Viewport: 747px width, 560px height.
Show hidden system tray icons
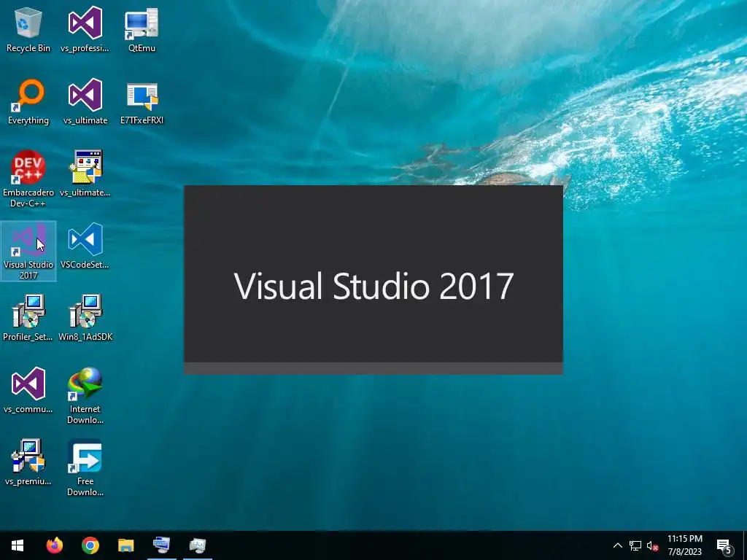pos(617,545)
